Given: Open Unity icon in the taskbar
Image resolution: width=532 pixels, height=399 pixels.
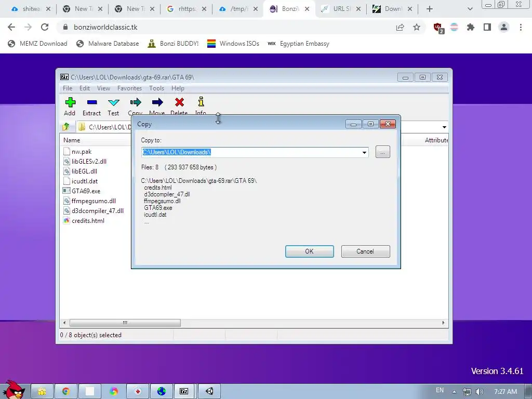Looking at the screenshot, I should pos(209,391).
